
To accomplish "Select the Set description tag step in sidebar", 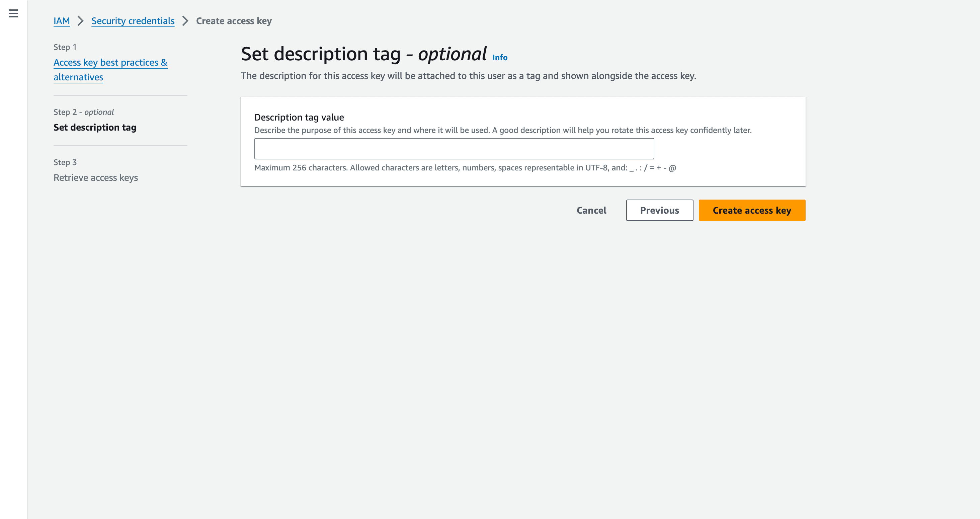I will tap(95, 128).
